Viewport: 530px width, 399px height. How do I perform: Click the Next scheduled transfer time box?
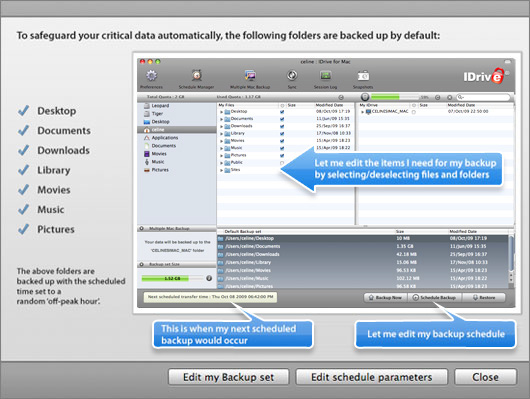[x=210, y=297]
